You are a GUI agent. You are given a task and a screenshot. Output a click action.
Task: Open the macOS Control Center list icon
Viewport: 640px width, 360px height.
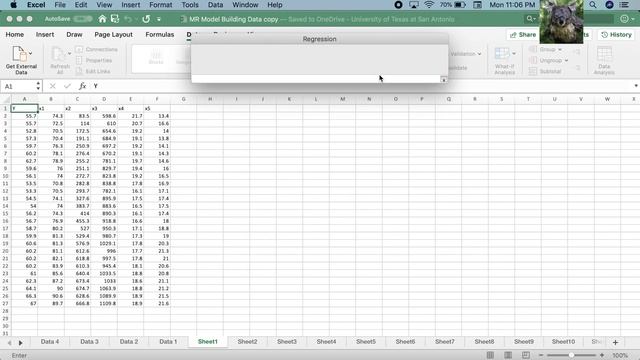[624, 5]
